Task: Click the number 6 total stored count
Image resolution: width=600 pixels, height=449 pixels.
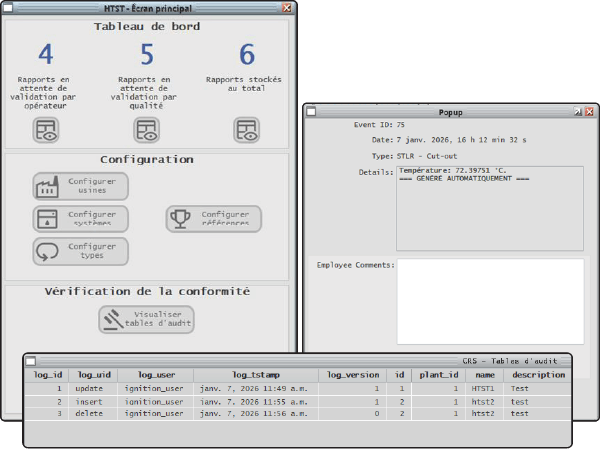Action: 247,54
